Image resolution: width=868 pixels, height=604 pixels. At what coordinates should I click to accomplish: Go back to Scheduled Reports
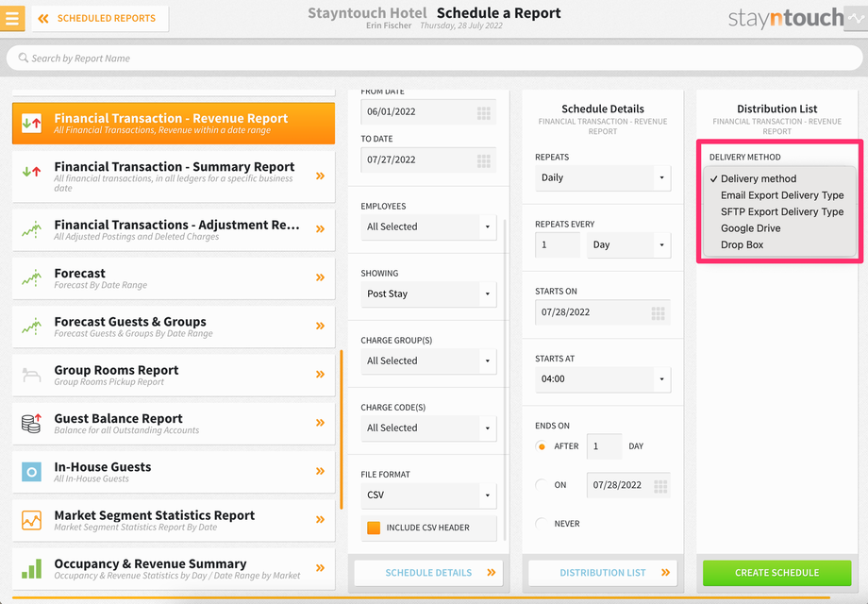[x=100, y=18]
